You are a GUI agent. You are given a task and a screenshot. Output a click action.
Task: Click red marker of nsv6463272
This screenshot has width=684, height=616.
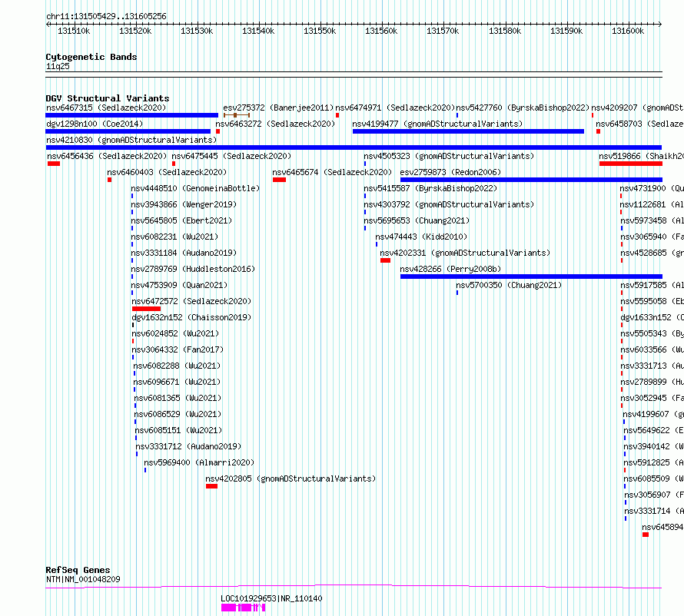point(217,131)
